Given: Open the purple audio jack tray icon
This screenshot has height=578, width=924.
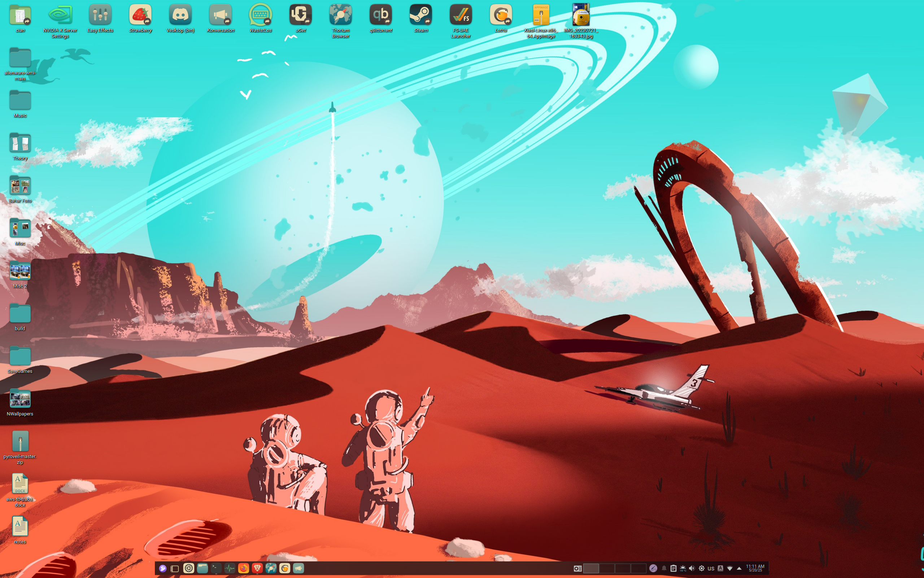Looking at the screenshot, I should click(x=653, y=569).
